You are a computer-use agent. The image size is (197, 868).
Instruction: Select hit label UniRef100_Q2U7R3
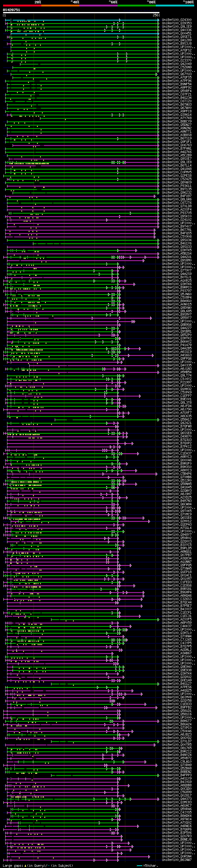pos(177,836)
